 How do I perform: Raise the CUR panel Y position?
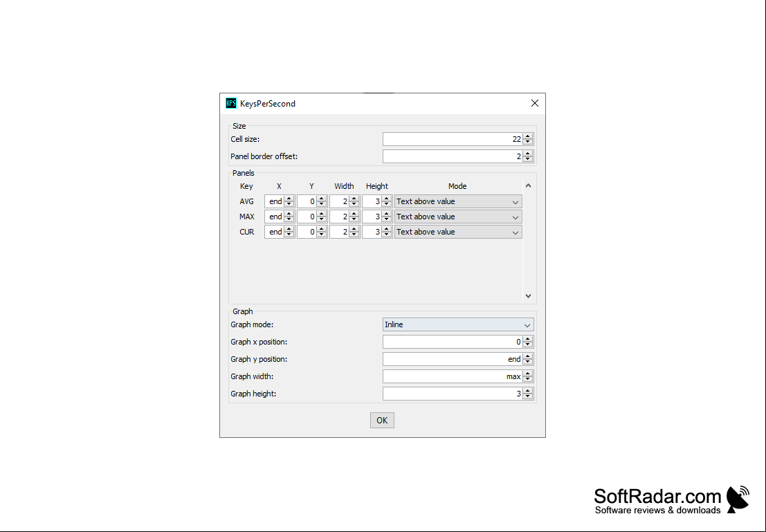[x=322, y=228]
